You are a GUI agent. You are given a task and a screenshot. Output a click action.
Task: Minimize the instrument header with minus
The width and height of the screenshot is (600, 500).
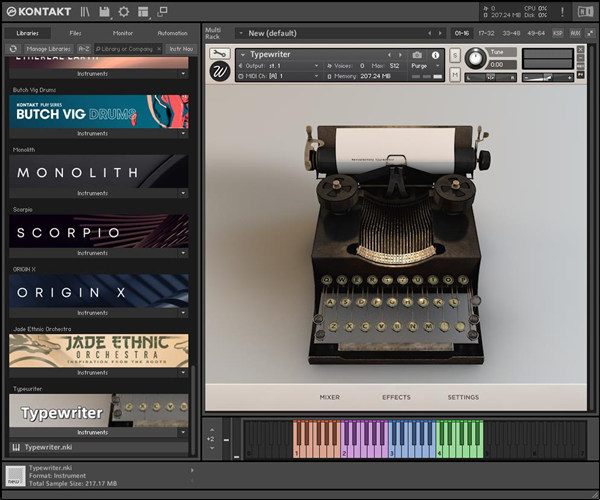[x=580, y=58]
